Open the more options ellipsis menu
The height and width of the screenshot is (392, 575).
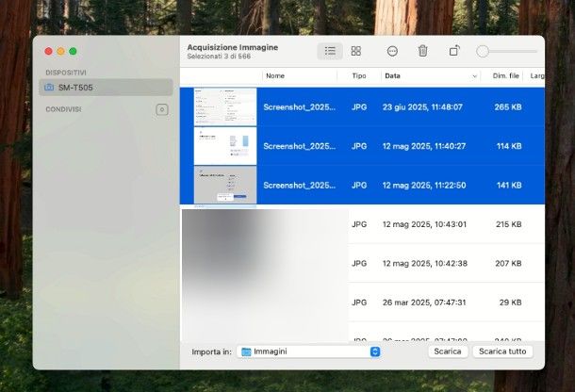pyautogui.click(x=392, y=51)
